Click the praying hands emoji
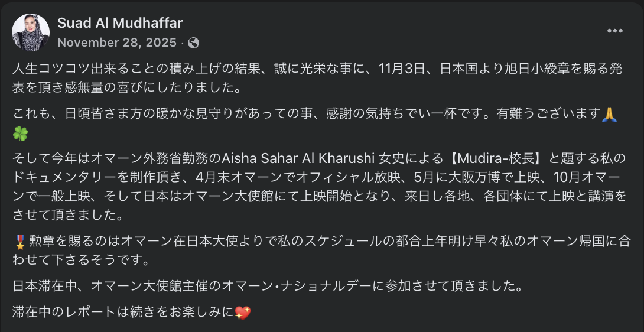The width and height of the screenshot is (644, 332). click(x=609, y=115)
